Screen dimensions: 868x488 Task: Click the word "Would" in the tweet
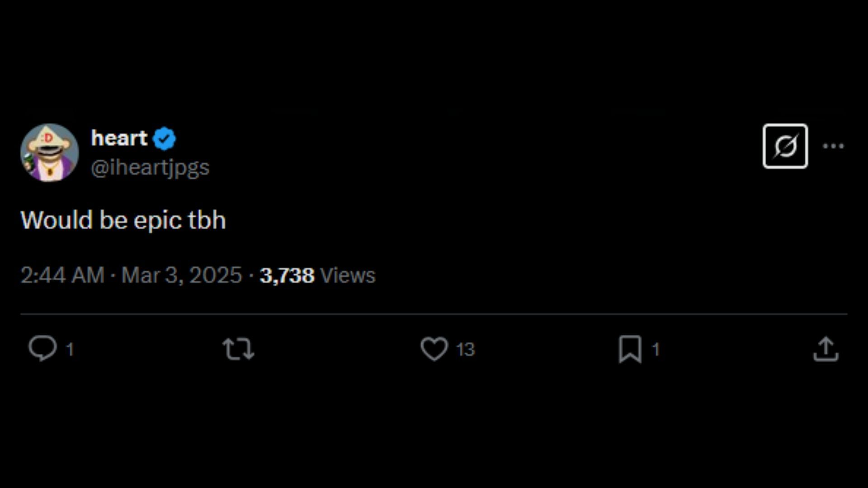coord(57,220)
